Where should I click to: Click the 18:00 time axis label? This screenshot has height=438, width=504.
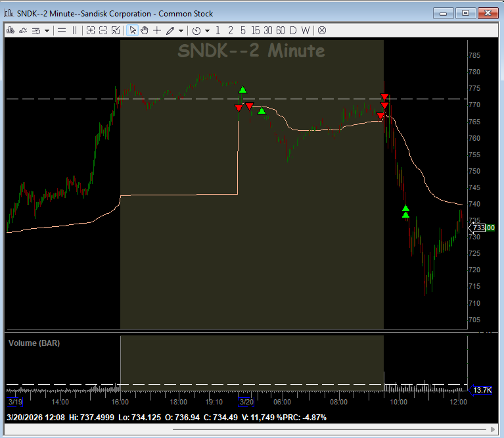pyautogui.click(x=178, y=402)
